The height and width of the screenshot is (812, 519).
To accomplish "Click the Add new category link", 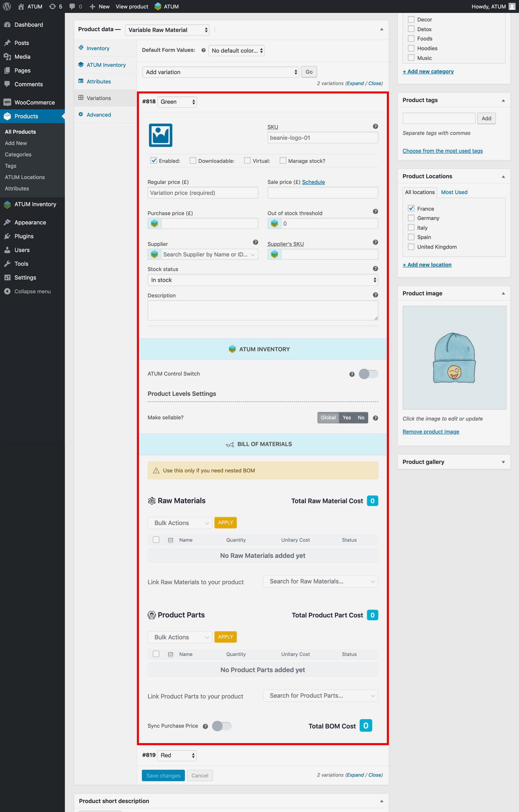I will coord(428,71).
